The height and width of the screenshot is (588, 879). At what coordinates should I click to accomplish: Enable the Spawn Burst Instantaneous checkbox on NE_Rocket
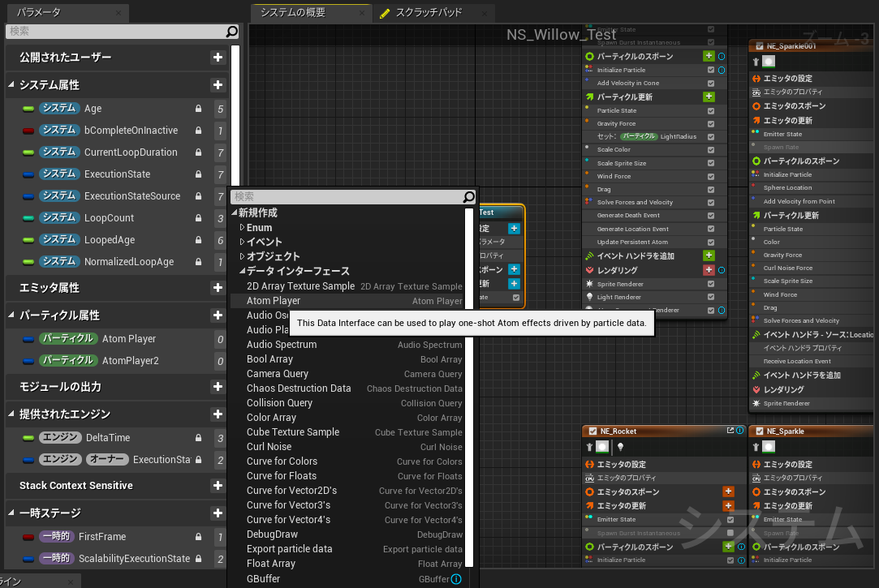(x=729, y=532)
